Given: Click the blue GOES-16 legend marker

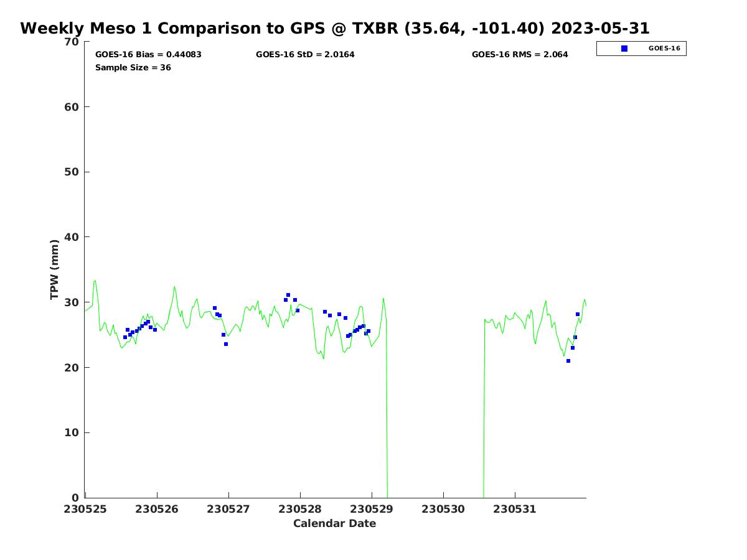Looking at the screenshot, I should [624, 49].
